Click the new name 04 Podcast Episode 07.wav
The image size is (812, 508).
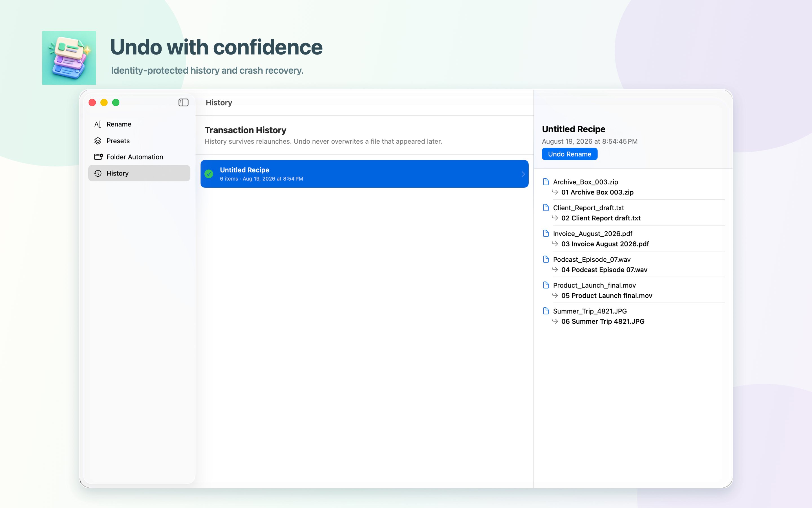click(x=604, y=270)
